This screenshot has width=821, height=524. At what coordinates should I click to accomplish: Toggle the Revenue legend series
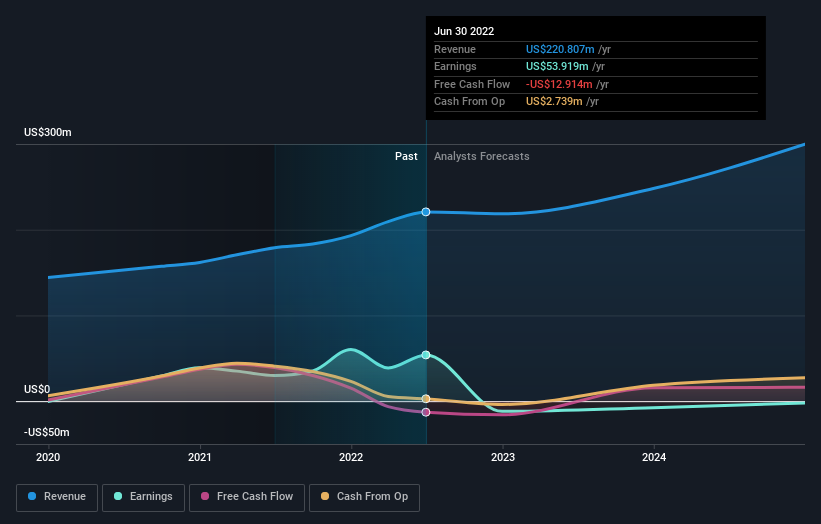point(57,497)
